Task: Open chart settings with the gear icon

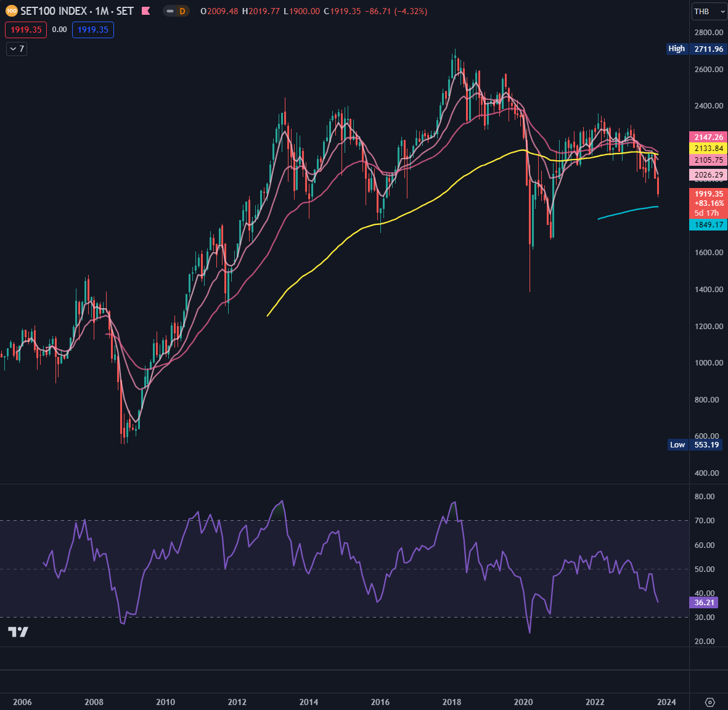Action: point(710,701)
